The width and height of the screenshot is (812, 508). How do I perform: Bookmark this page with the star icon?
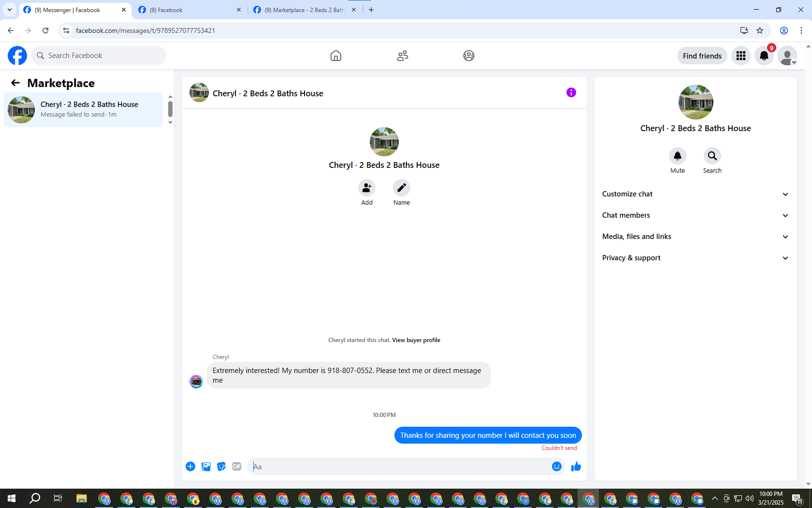tap(760, 30)
